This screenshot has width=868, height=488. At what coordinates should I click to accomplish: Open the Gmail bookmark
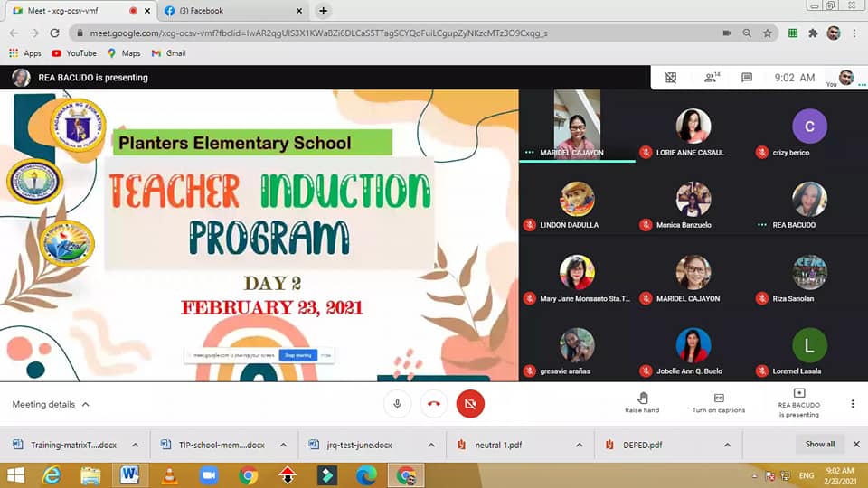coord(169,53)
